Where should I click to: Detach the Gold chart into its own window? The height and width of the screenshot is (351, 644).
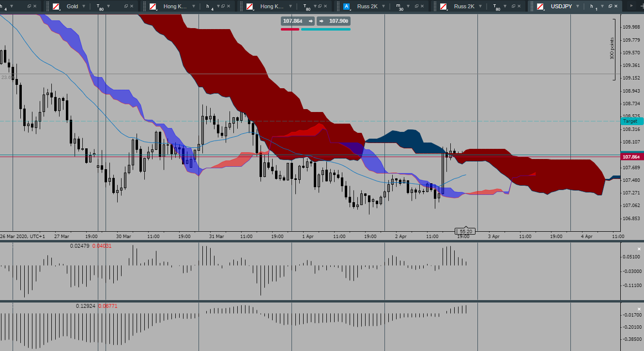click(x=126, y=6)
